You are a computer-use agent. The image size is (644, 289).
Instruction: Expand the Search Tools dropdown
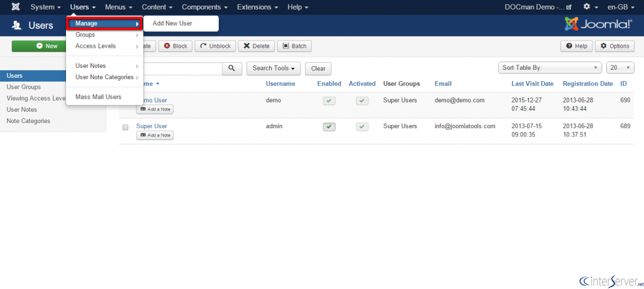(x=274, y=68)
